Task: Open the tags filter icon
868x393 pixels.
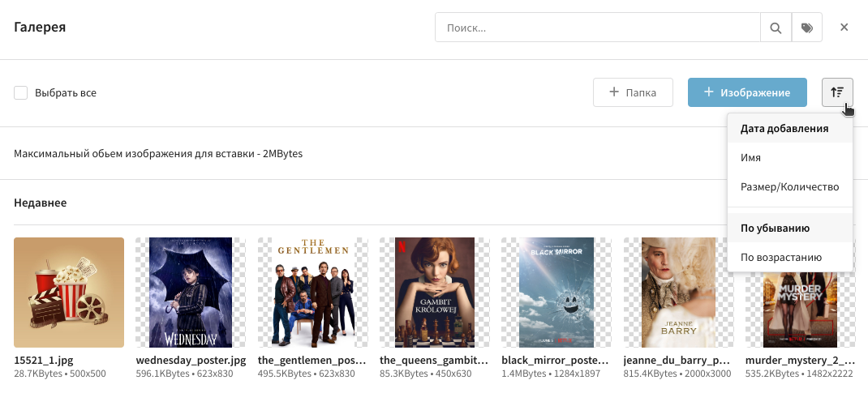Action: [x=806, y=28]
